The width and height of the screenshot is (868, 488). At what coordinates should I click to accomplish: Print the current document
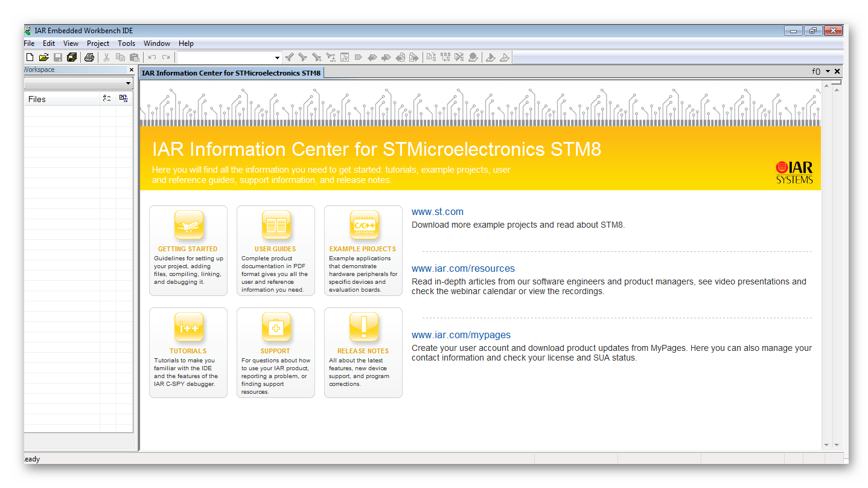tap(89, 57)
